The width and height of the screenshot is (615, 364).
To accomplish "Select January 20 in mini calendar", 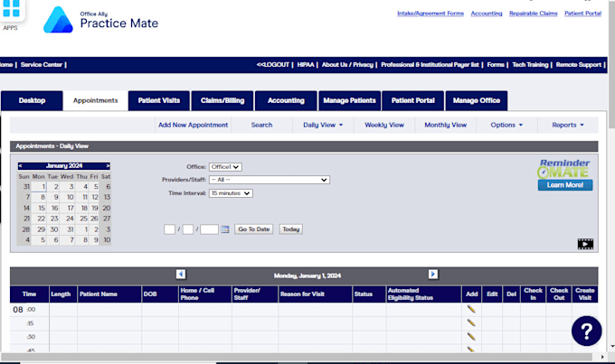I will [106, 208].
